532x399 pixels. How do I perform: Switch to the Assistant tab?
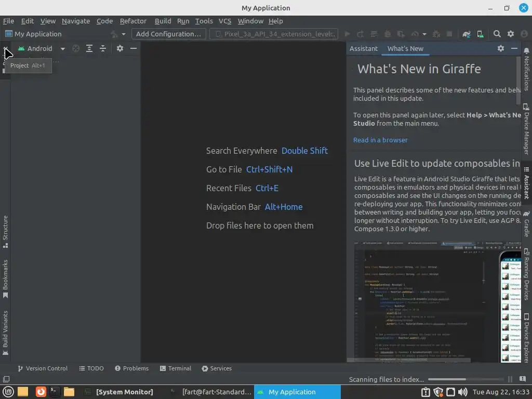tap(363, 48)
